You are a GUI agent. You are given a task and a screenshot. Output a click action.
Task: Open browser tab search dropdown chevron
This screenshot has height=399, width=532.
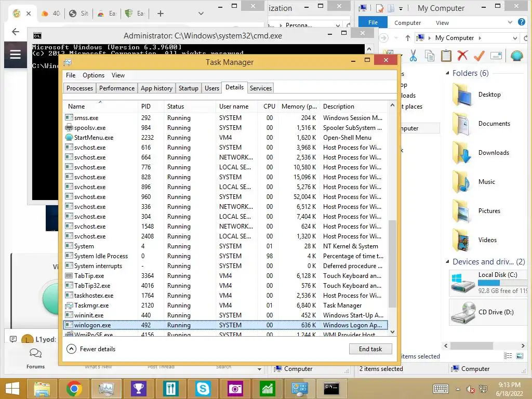pyautogui.click(x=201, y=14)
